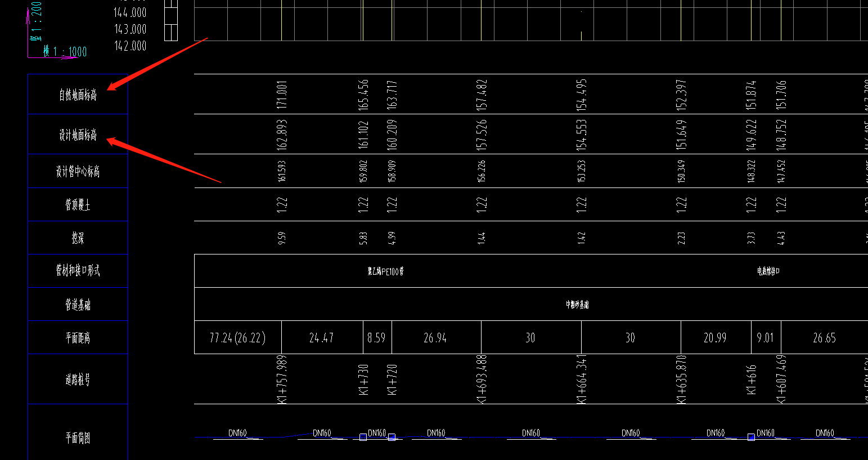Click design ground elevation 154.553
The height and width of the screenshot is (460, 868).
pos(582,135)
